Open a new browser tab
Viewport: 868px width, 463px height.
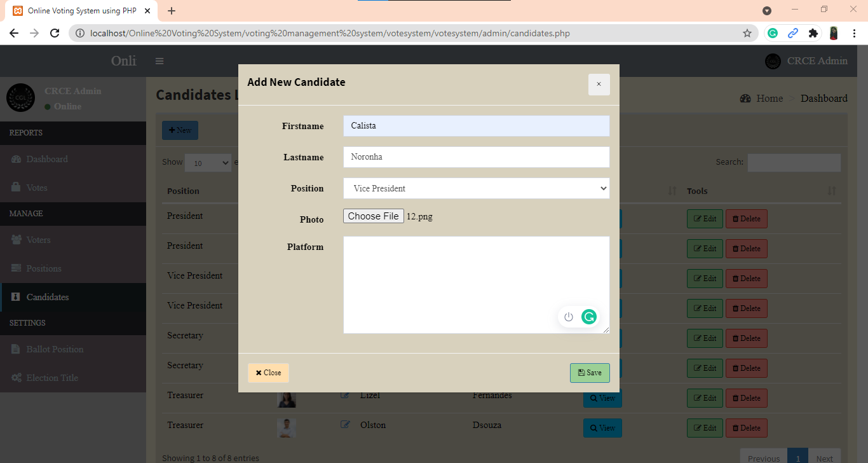click(172, 11)
